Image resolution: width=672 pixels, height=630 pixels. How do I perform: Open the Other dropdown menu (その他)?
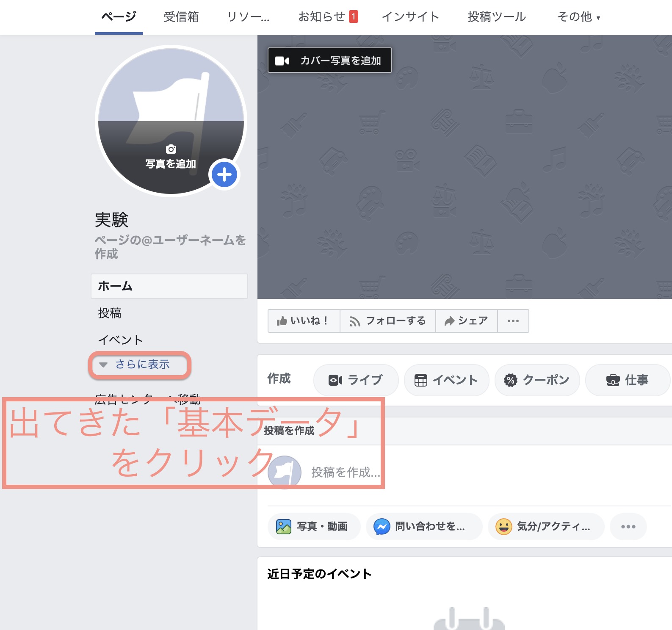[x=578, y=17]
